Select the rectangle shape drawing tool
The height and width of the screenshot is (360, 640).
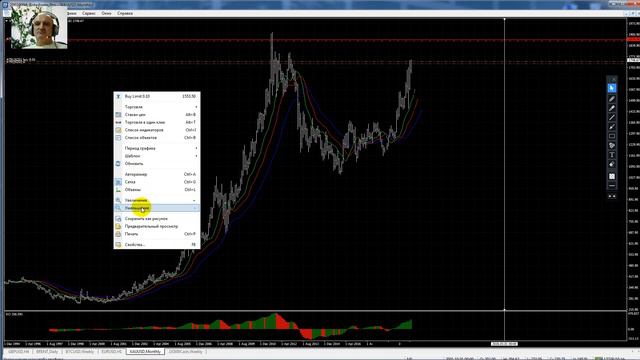pyautogui.click(x=611, y=136)
